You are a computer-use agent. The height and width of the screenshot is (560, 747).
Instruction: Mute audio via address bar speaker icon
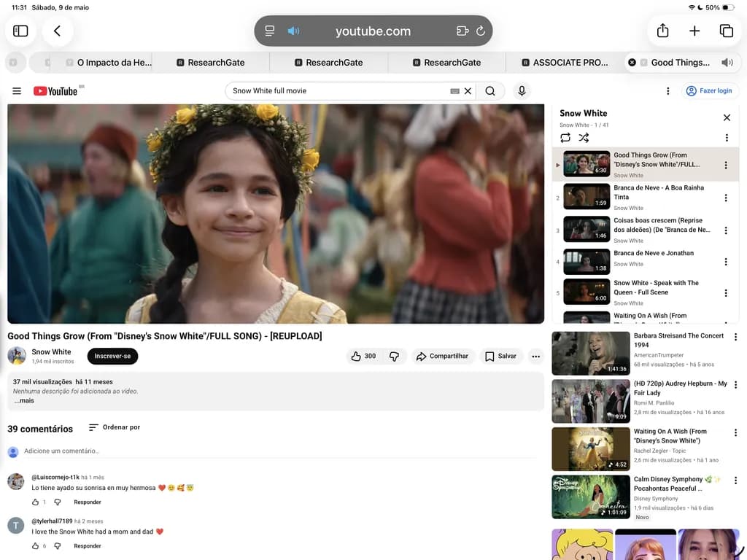tap(293, 31)
